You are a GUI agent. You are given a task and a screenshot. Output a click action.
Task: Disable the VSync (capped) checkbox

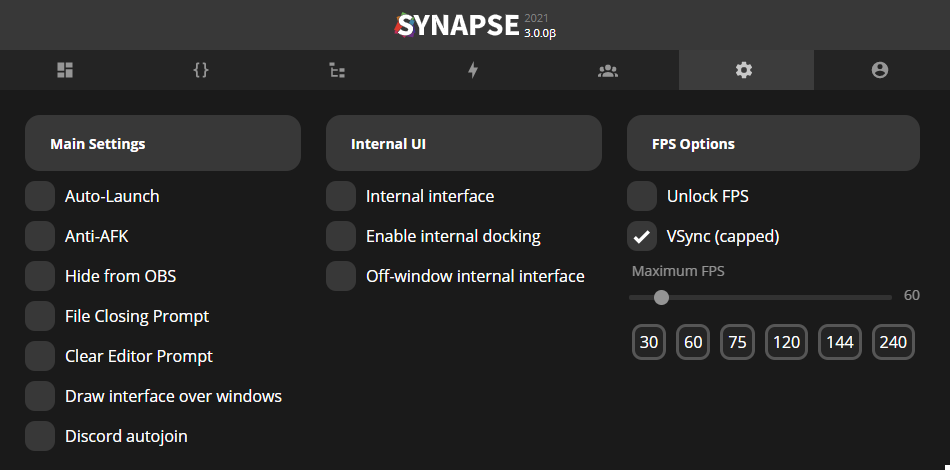pos(642,236)
